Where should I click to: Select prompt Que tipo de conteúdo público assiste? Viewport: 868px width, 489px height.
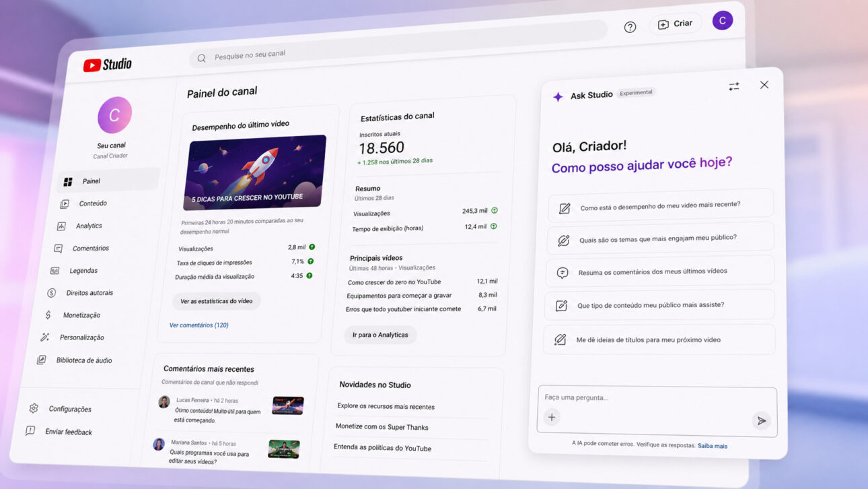659,305
